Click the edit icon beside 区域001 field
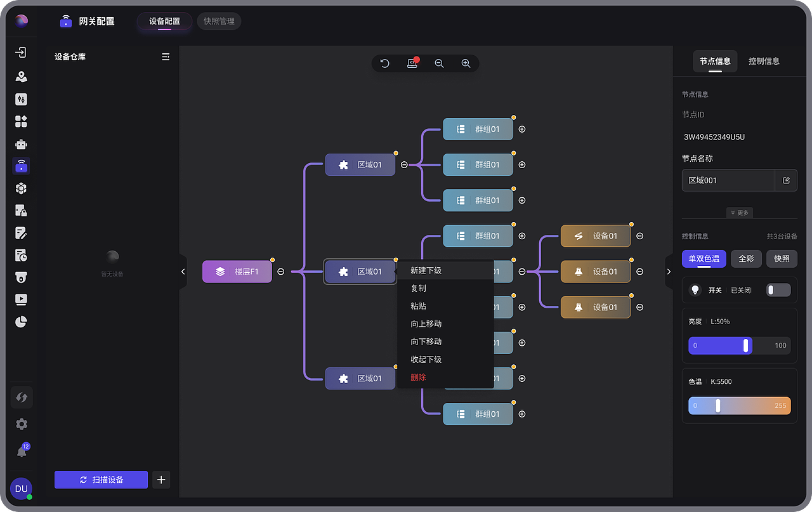The height and width of the screenshot is (512, 812). click(x=786, y=180)
